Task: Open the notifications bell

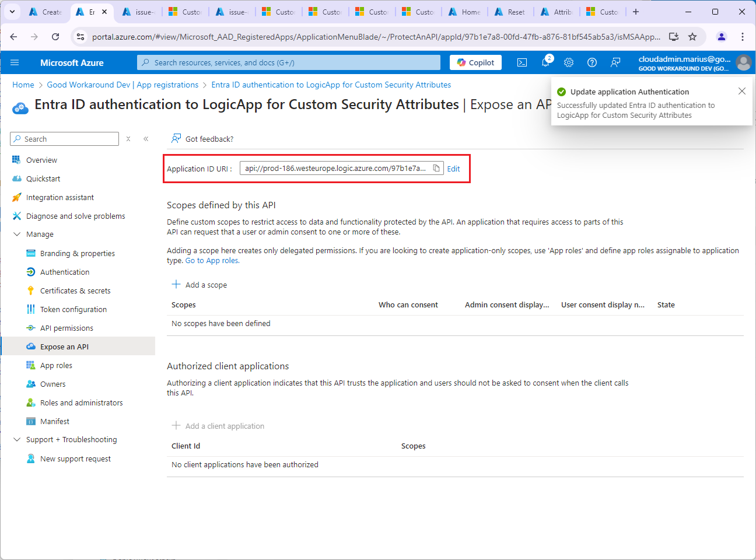Action: coord(545,62)
